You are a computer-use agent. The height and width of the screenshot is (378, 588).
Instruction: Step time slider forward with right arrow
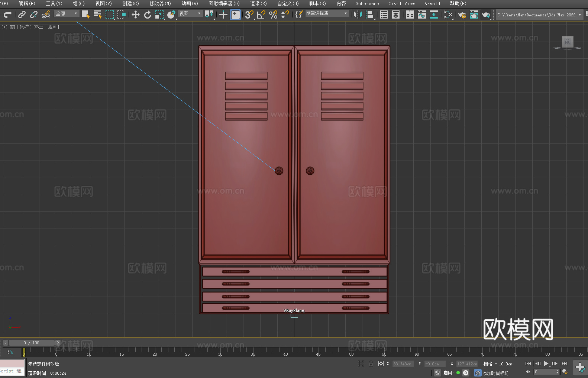pos(58,343)
